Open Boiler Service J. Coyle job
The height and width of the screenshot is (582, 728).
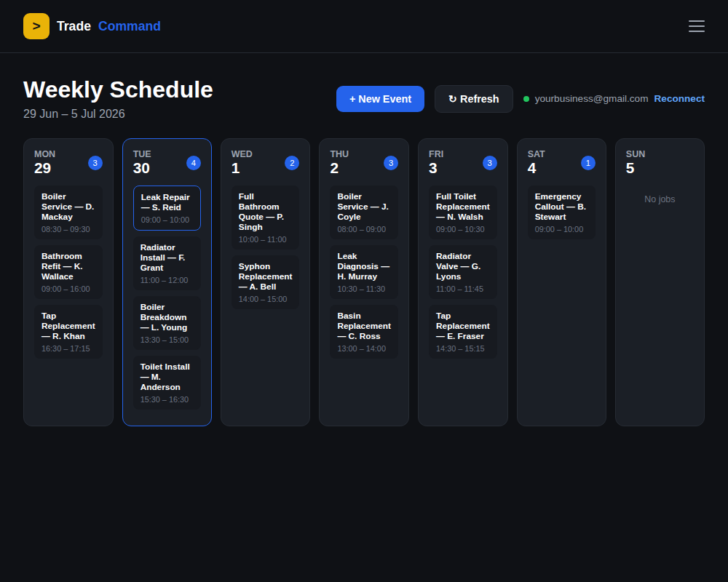tap(364, 212)
